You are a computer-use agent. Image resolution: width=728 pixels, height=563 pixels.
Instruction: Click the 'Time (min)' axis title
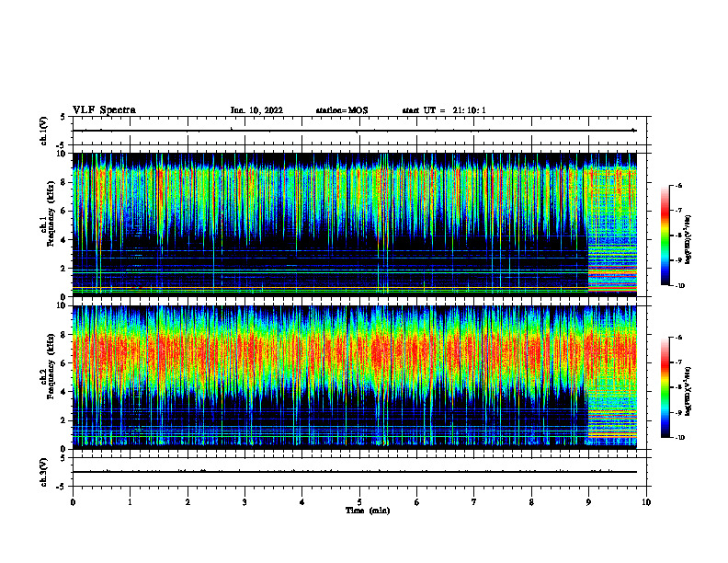368,511
